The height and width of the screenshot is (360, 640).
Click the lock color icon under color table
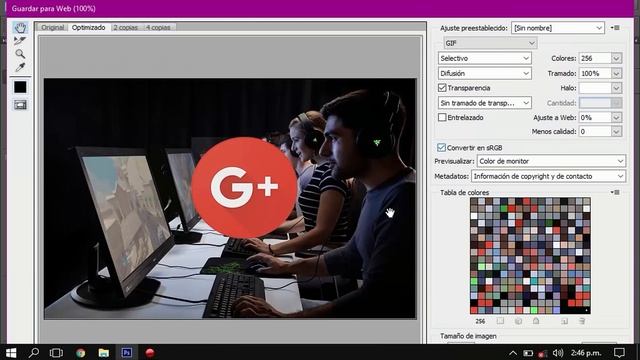coord(536,321)
